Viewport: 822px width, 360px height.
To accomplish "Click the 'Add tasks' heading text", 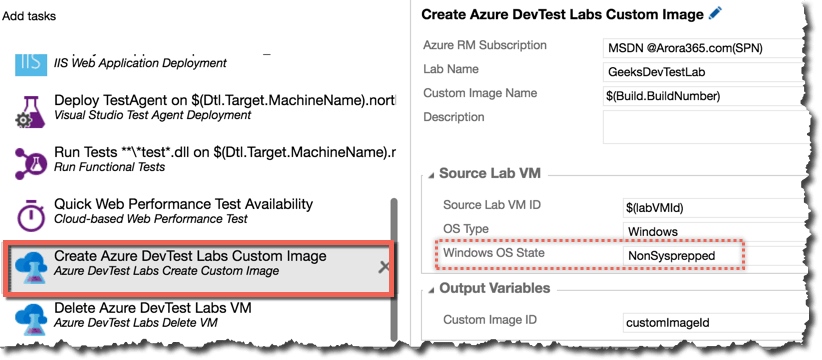I will pos(29,16).
